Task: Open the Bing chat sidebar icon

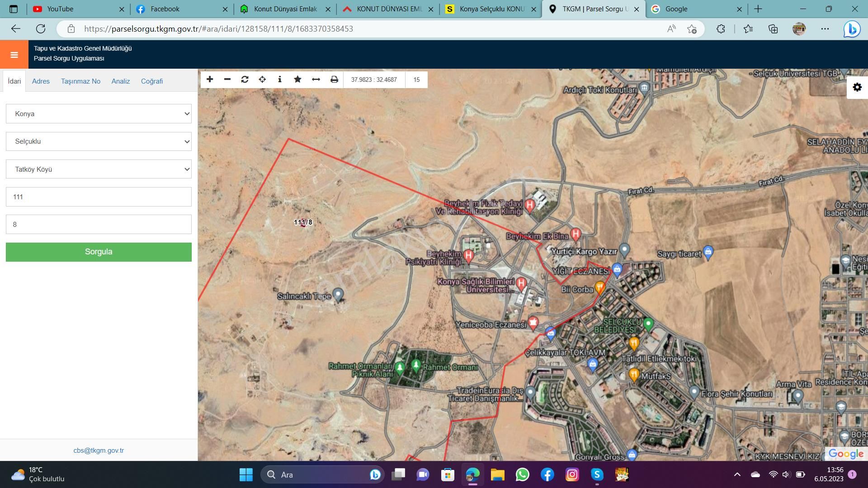Action: pos(852,29)
